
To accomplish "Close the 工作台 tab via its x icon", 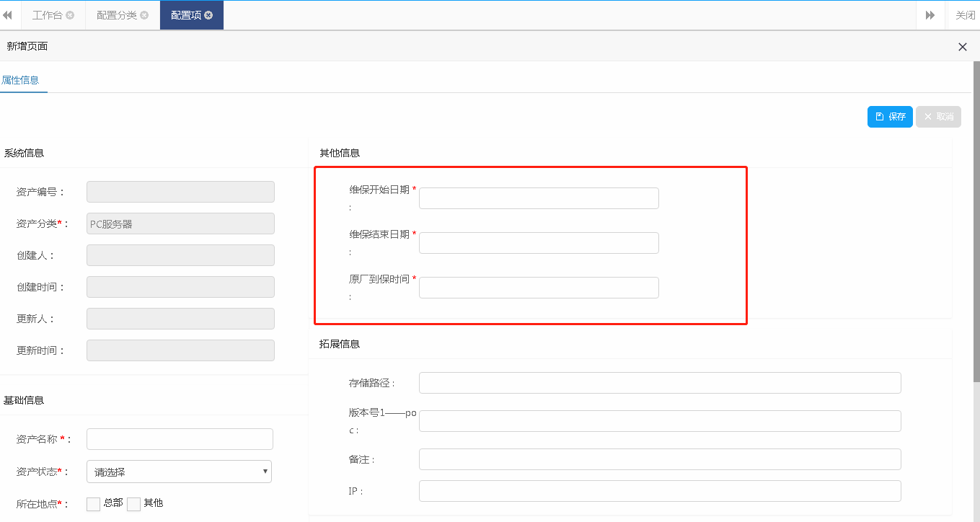I will coord(70,15).
